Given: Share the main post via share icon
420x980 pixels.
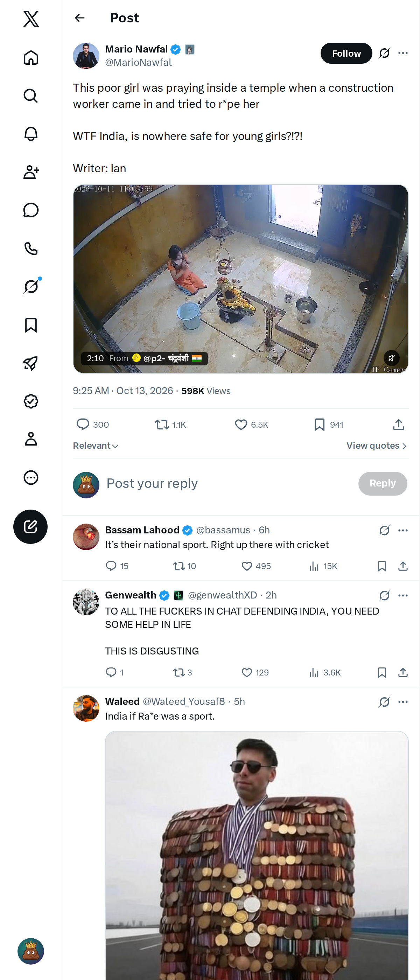Looking at the screenshot, I should [398, 425].
